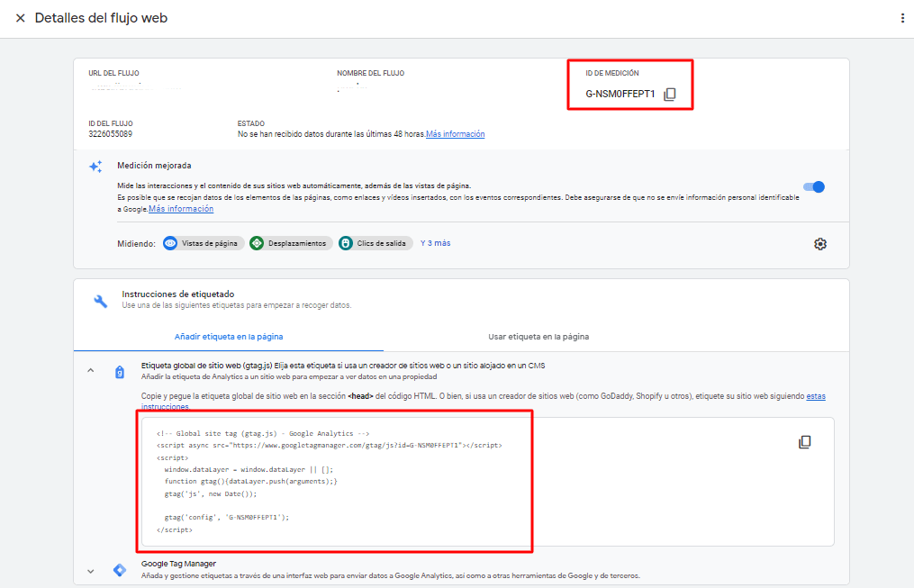Copy the measurement ID G-NSM0FFEPT1
Viewport: 914px width, 588px height.
(x=670, y=94)
